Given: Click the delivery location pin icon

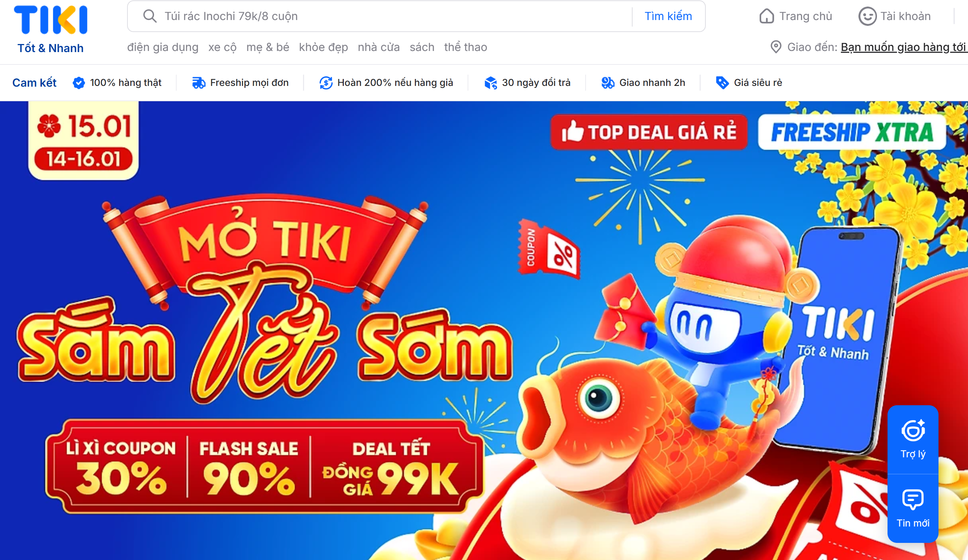Looking at the screenshot, I should 776,47.
